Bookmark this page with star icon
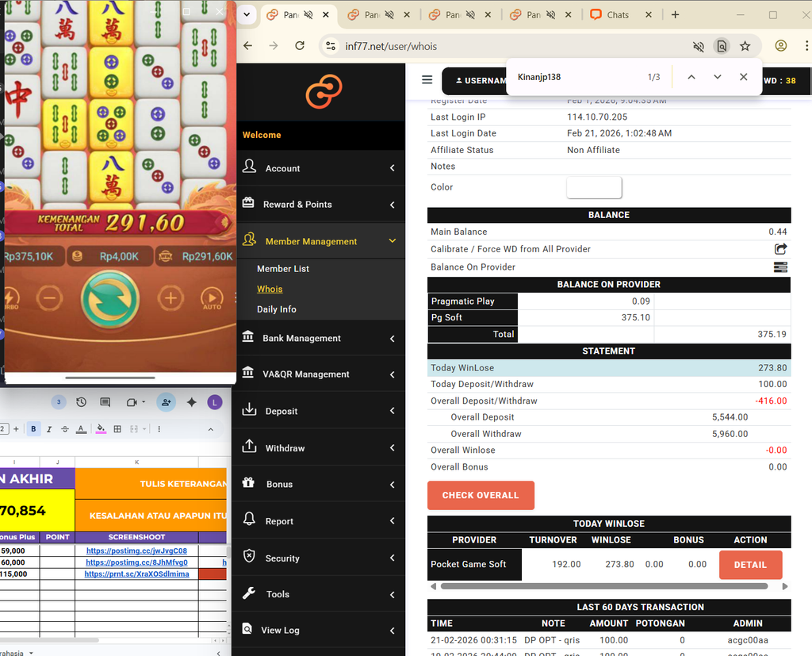 pyautogui.click(x=745, y=46)
